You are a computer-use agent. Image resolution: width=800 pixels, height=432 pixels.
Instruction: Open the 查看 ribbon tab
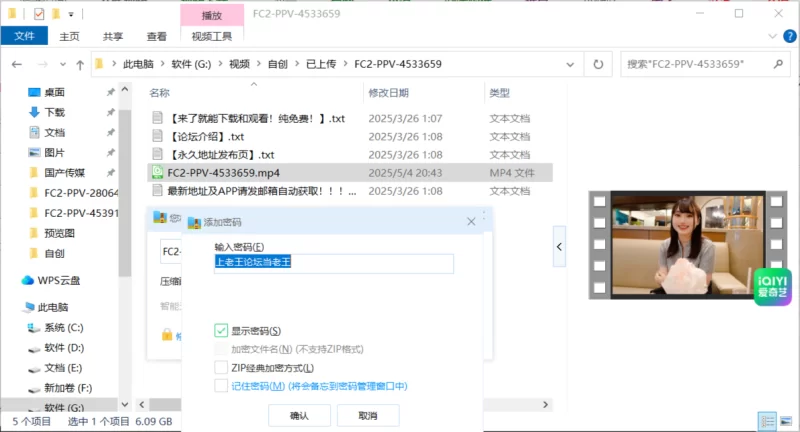coord(157,37)
